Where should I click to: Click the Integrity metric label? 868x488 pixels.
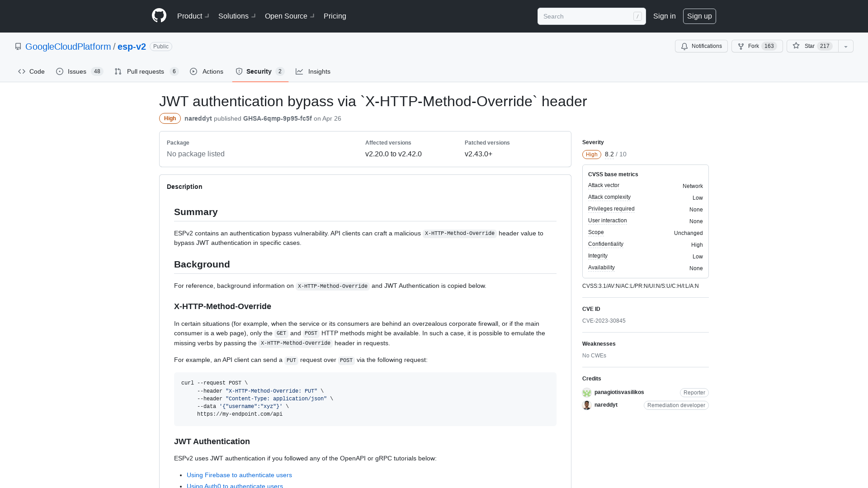coord(598,256)
